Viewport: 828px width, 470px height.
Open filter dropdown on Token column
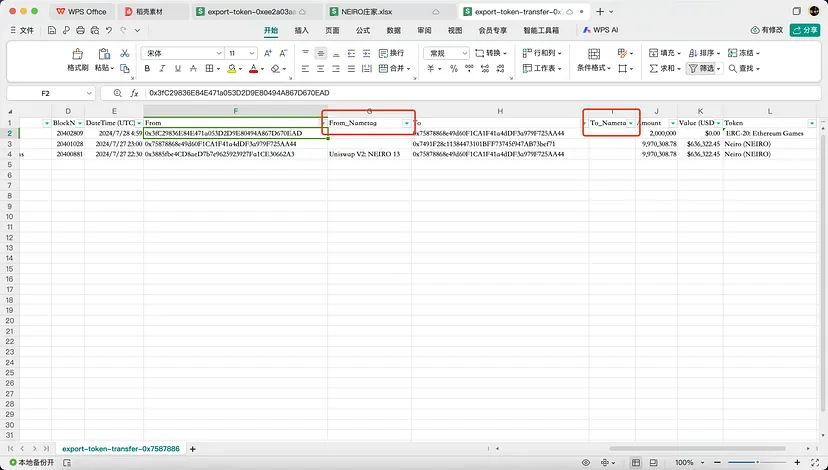[x=812, y=123]
